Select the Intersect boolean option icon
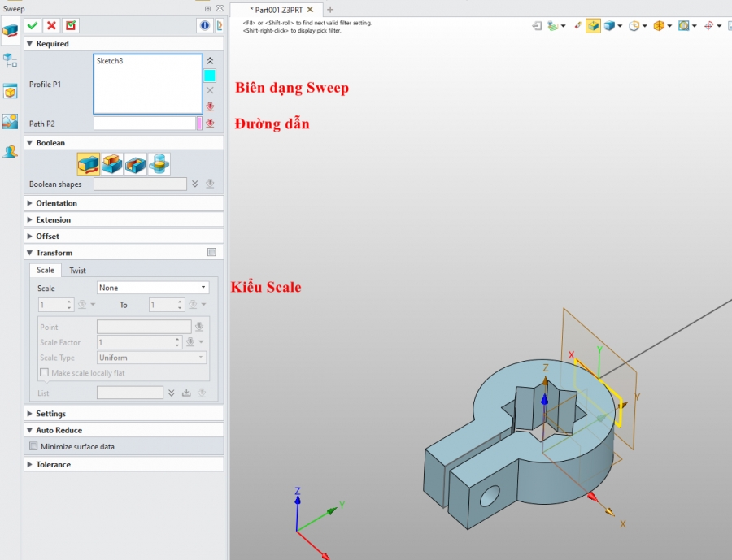This screenshot has width=732, height=560. coord(159,164)
